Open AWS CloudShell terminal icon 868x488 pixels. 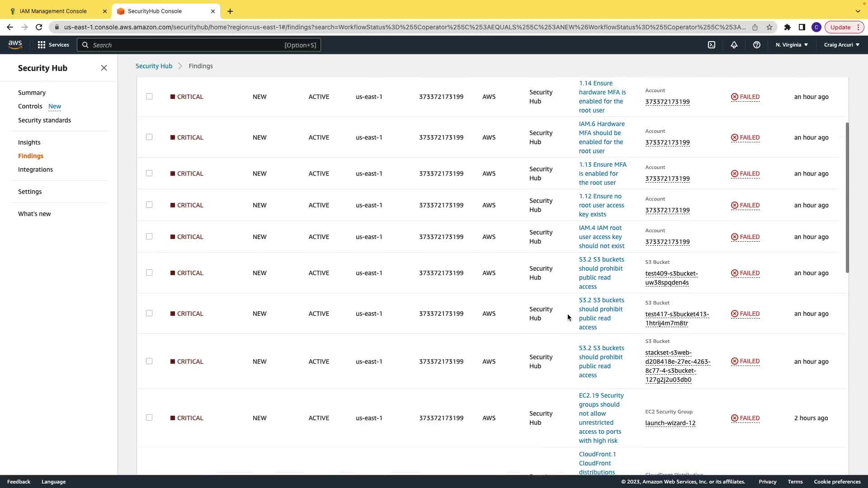pos(711,45)
